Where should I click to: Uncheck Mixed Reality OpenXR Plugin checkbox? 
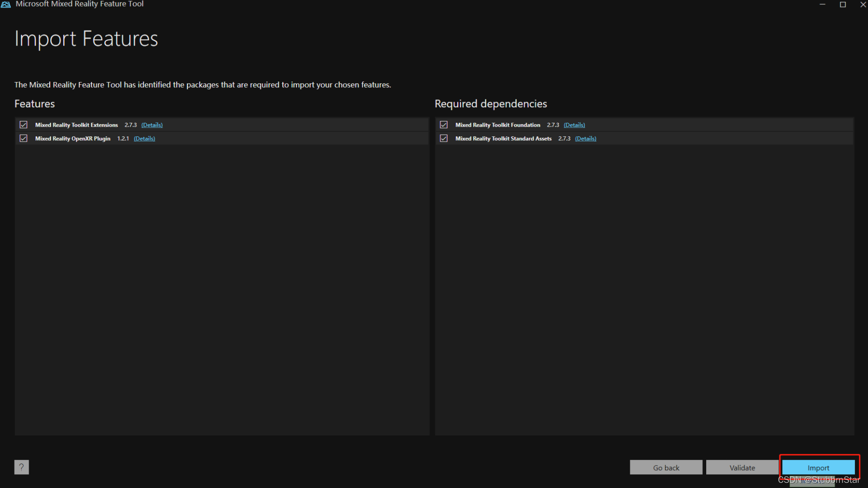pyautogui.click(x=23, y=138)
